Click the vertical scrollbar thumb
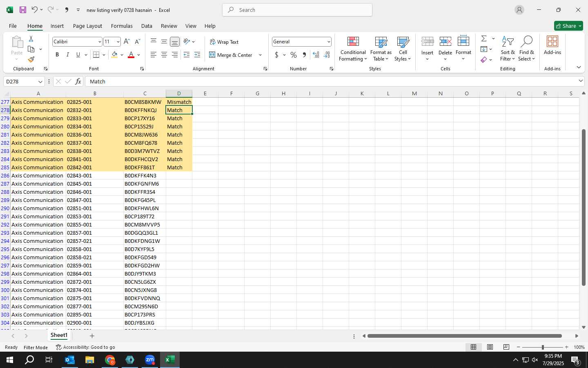 pyautogui.click(x=584, y=207)
